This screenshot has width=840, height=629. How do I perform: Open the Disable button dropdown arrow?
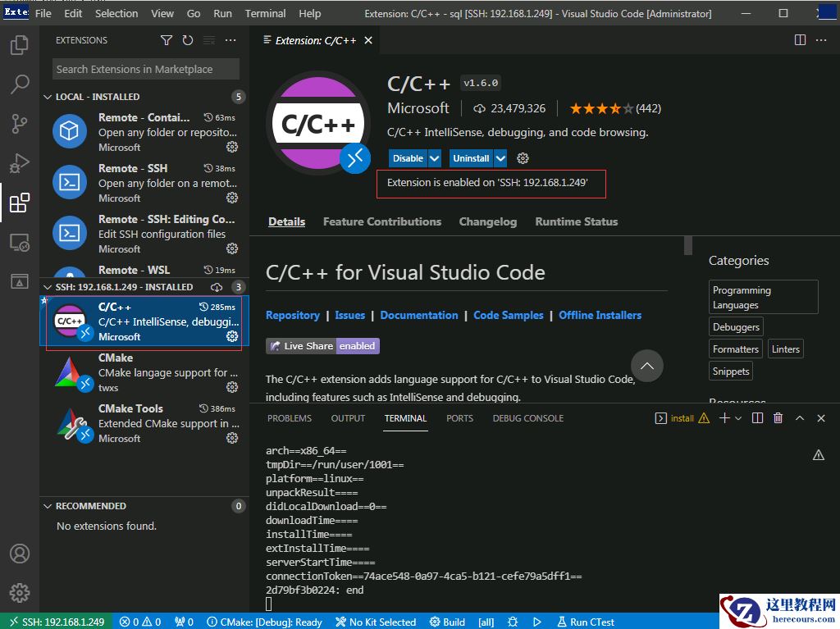(435, 158)
